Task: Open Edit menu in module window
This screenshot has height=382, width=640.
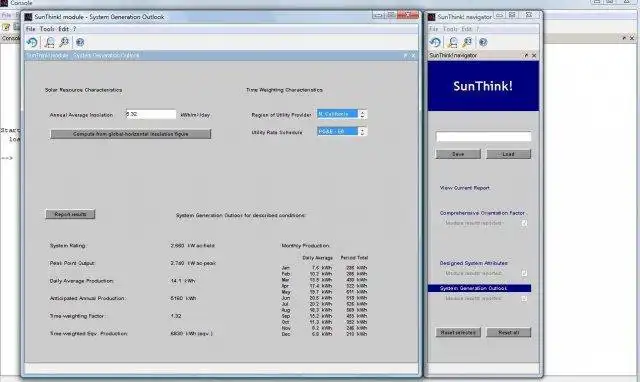Action: point(63,29)
